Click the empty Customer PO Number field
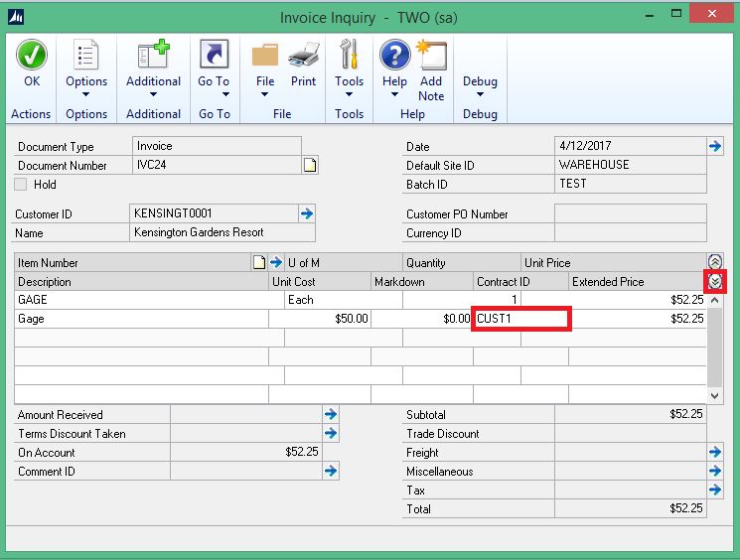 (631, 213)
